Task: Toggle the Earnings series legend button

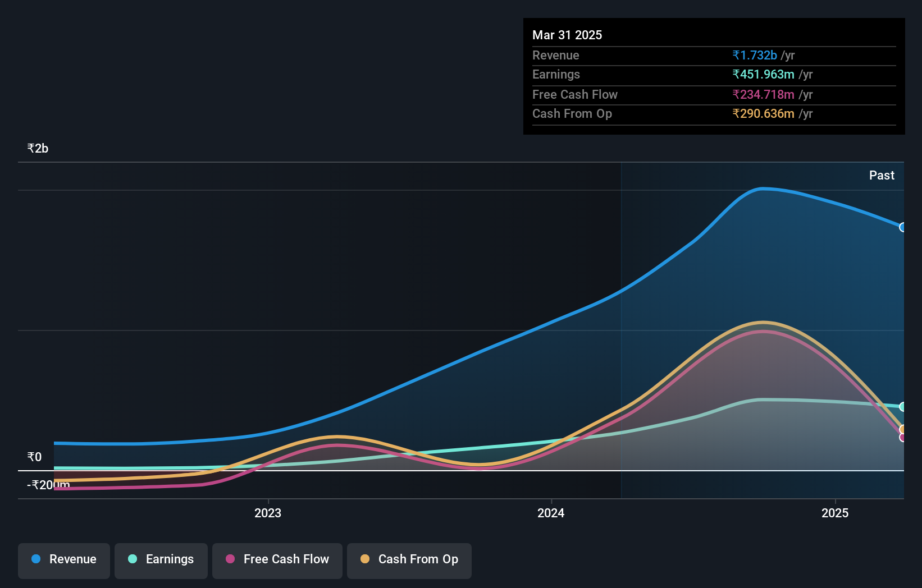Action: (161, 561)
